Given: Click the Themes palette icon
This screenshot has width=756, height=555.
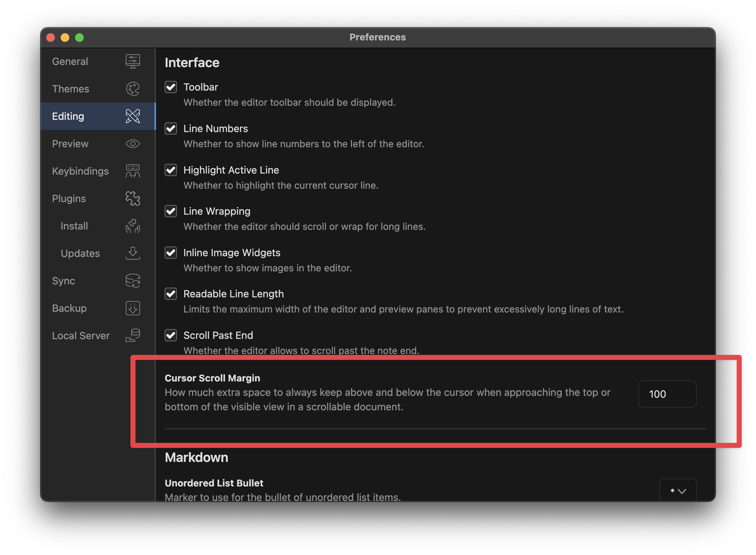Looking at the screenshot, I should click(x=132, y=89).
